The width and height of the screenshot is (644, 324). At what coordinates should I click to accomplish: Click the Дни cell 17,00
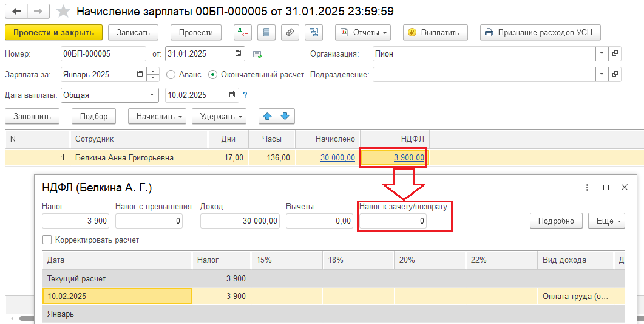tap(228, 157)
